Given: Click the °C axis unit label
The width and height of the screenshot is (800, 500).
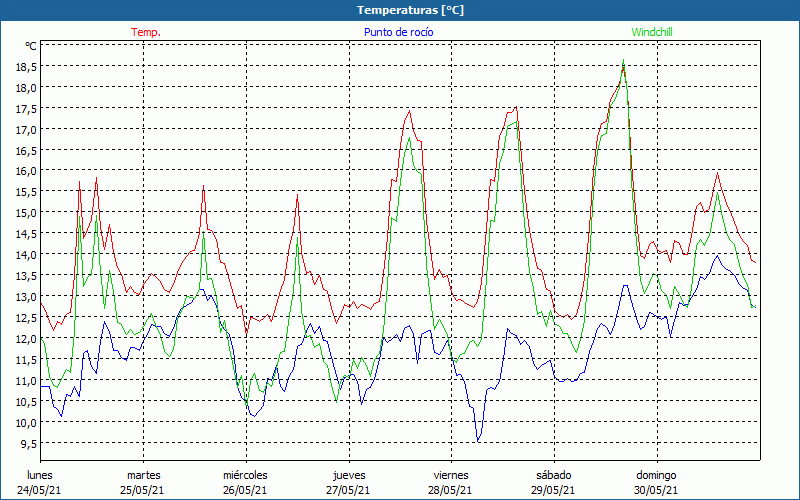Looking at the screenshot, I should point(31,46).
